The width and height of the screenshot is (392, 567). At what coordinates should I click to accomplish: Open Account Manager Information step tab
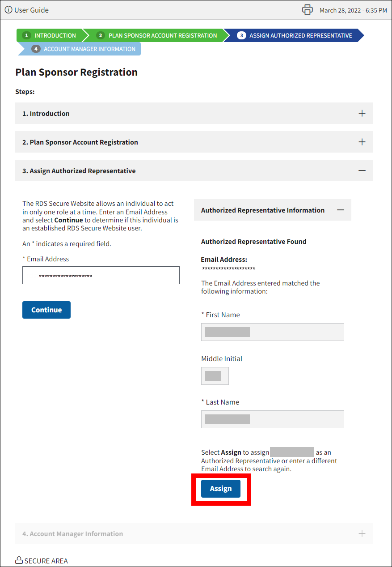pyautogui.click(x=84, y=49)
